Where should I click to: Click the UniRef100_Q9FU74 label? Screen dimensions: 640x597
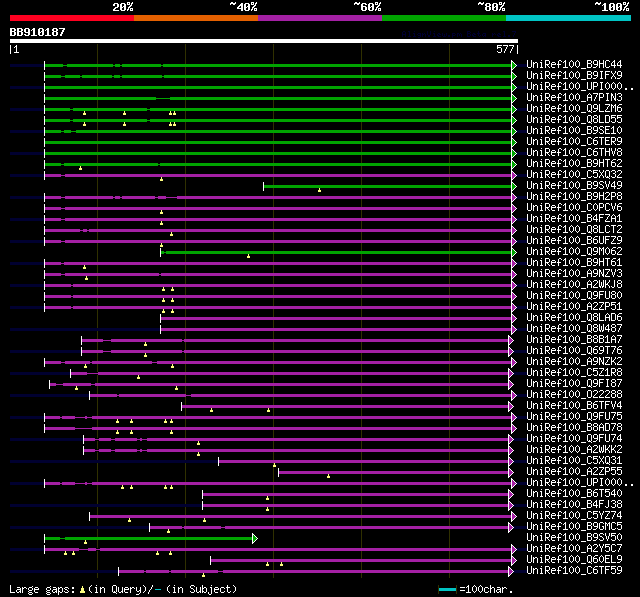(x=574, y=439)
